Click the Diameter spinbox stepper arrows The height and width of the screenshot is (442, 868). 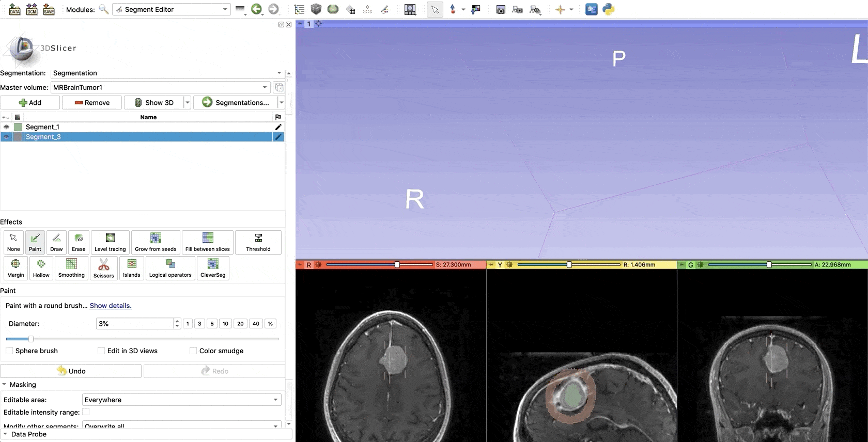point(177,324)
